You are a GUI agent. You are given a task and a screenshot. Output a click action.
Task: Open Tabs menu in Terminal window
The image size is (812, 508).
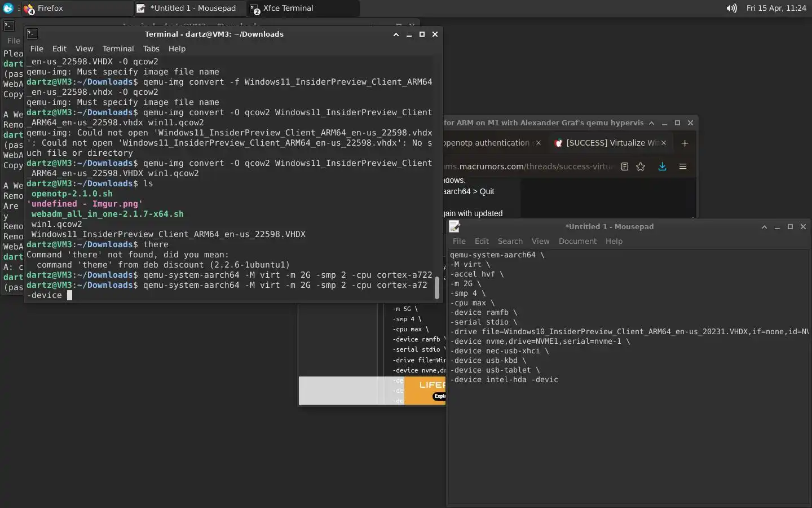[151, 49]
